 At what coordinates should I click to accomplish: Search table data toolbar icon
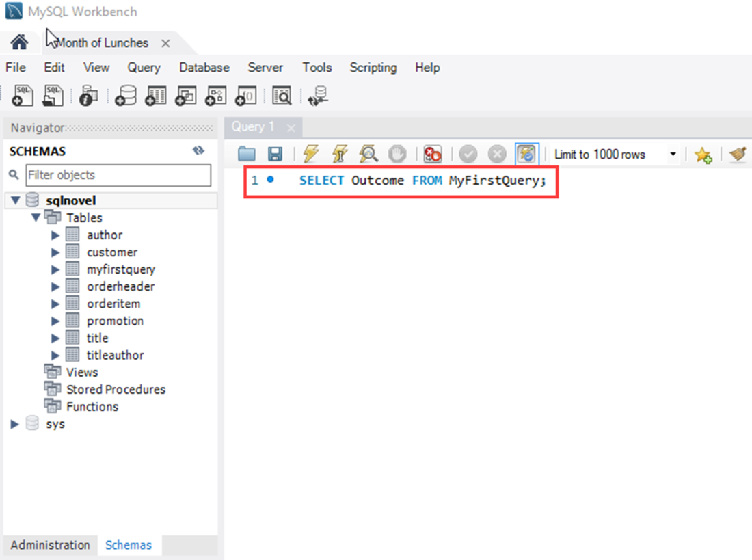(x=282, y=95)
